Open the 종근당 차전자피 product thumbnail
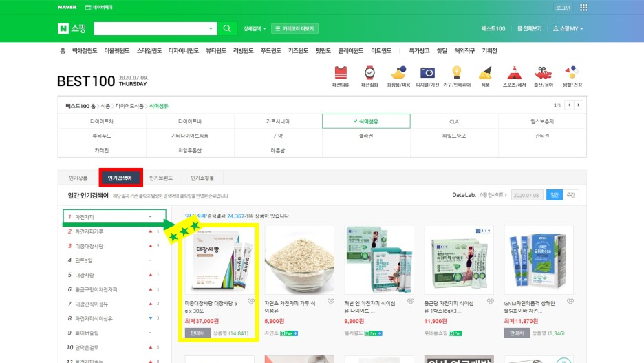Image resolution: width=644 pixels, height=363 pixels. click(459, 260)
